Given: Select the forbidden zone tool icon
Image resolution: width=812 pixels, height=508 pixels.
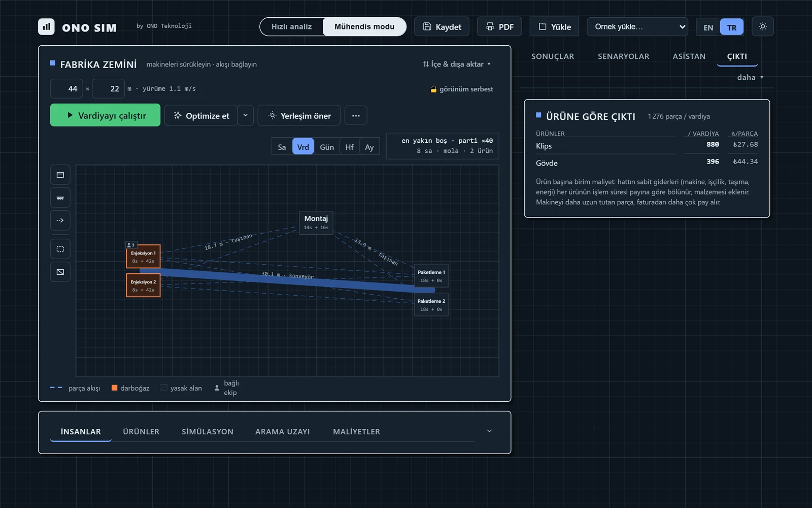Looking at the screenshot, I should [x=60, y=272].
